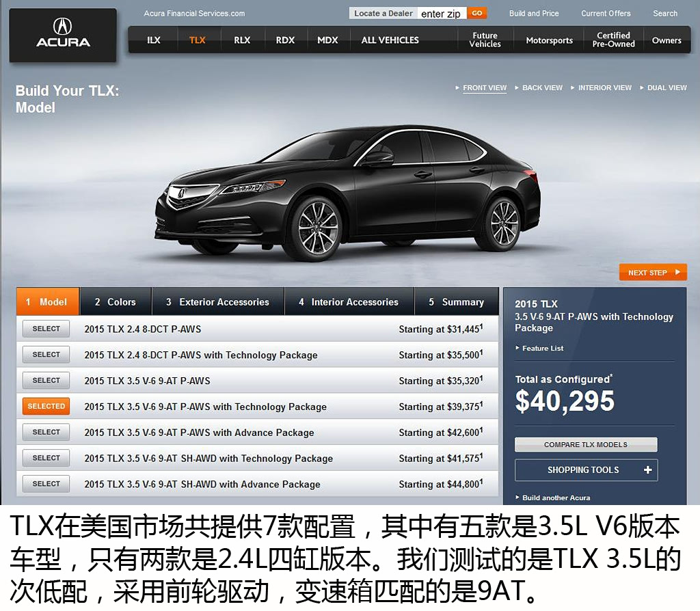The height and width of the screenshot is (611, 700).
Task: Open Build another Acura link
Action: click(x=556, y=498)
